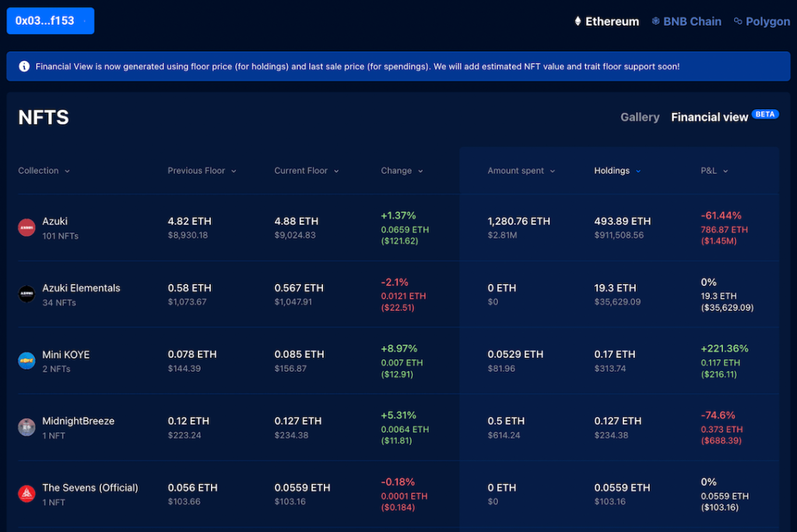Click Azuki Elementals current floor '0.567 ETH'
This screenshot has width=797, height=532.
(x=299, y=288)
